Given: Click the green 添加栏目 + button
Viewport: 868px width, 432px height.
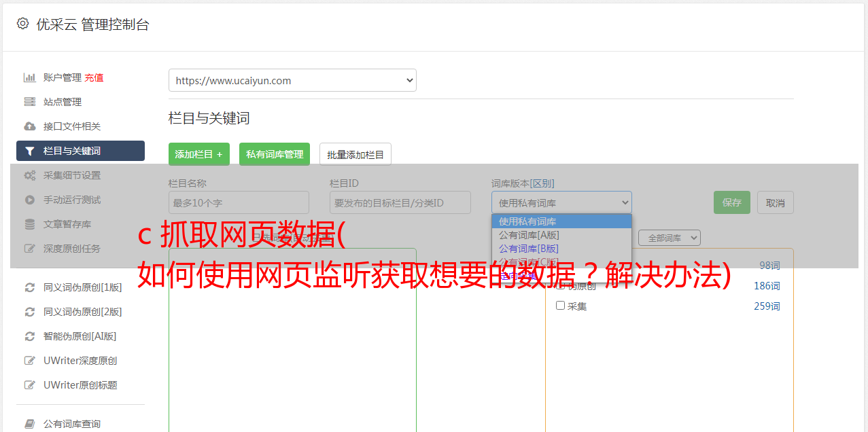Looking at the screenshot, I should [199, 154].
